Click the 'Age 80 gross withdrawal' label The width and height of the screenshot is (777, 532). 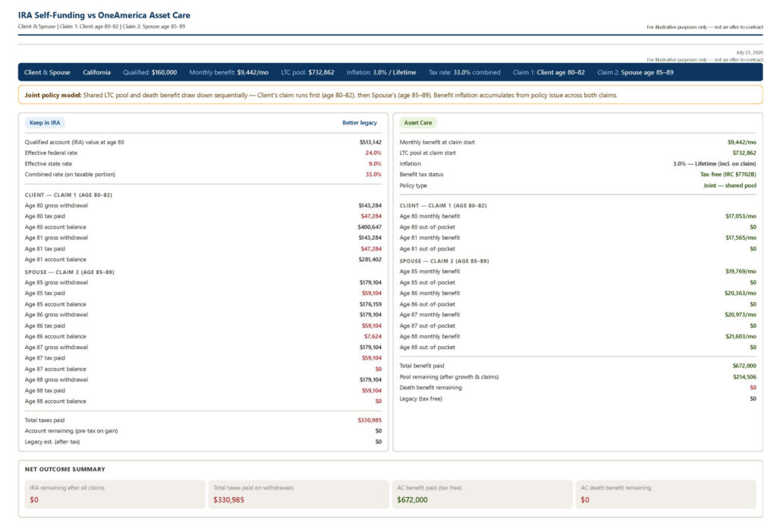56,206
